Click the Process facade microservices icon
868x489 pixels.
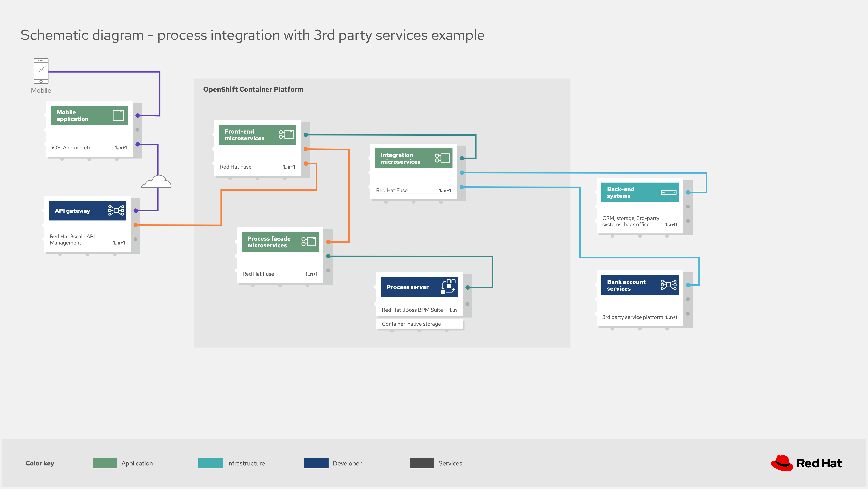coord(309,241)
